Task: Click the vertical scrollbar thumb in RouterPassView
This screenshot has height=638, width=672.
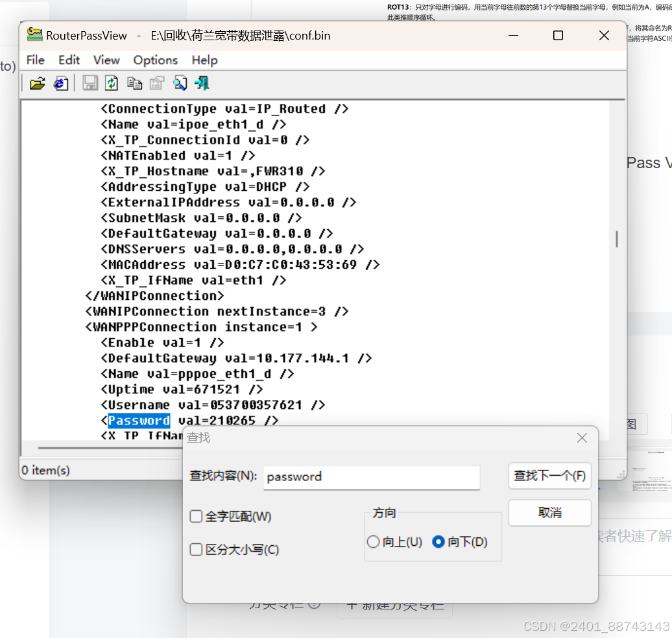Action: coord(617,239)
